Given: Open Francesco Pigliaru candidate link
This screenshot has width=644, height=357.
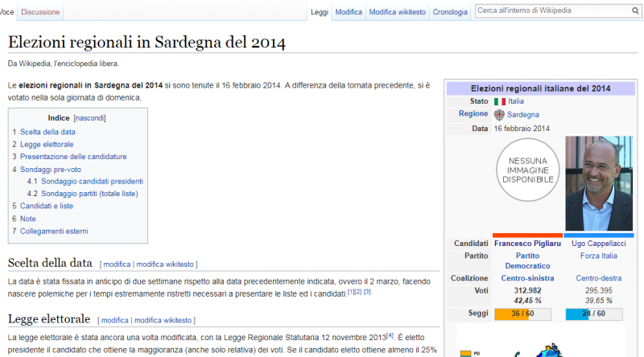Looking at the screenshot, I should coord(527,244).
